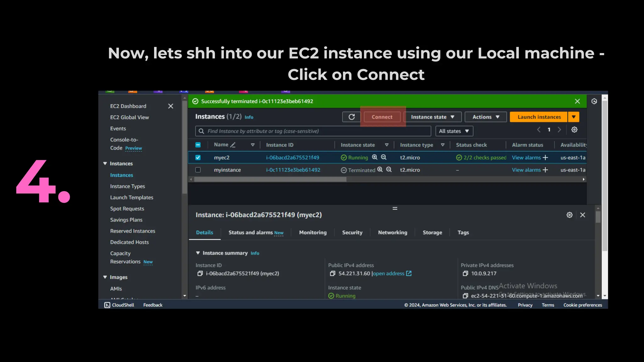Open the All states filter dropdown

tap(454, 131)
